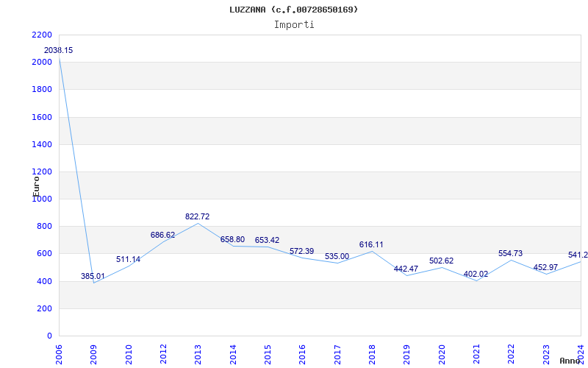588x368 pixels.
Task: Click the chart title LUZZANA (c.f.00728650169)
Action: [x=293, y=10]
